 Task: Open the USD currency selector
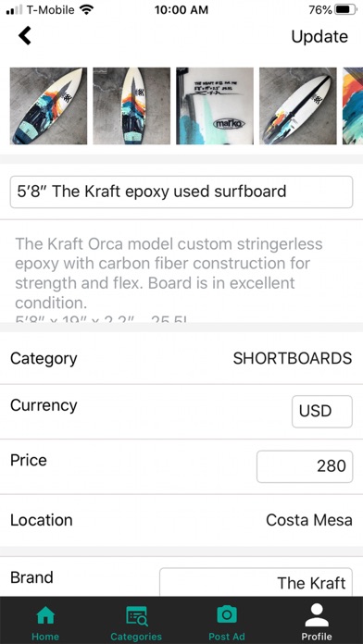click(322, 411)
